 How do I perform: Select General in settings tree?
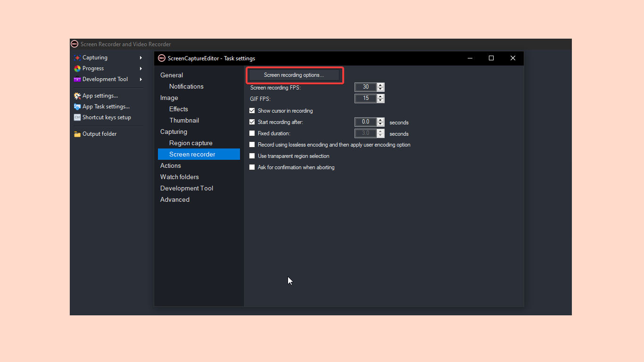(172, 75)
